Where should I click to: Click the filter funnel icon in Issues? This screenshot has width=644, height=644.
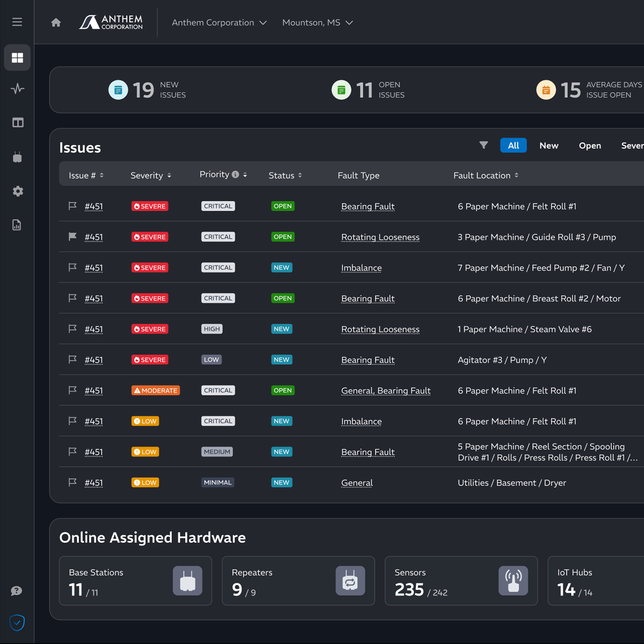point(484,145)
